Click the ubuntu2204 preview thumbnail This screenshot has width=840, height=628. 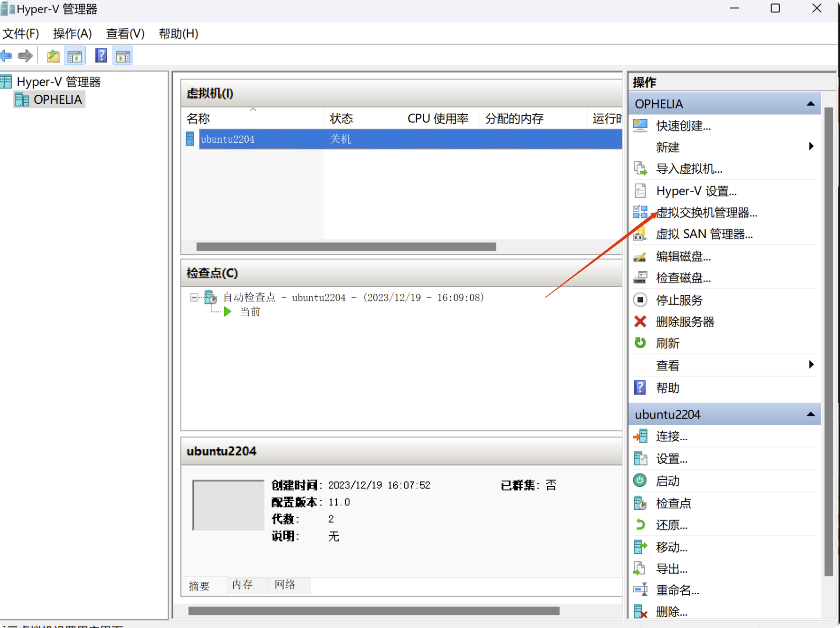[228, 505]
